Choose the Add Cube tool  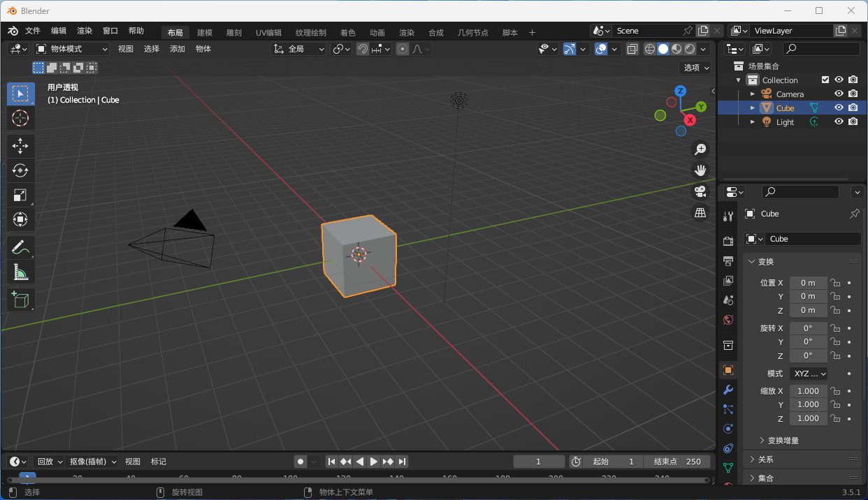point(20,300)
